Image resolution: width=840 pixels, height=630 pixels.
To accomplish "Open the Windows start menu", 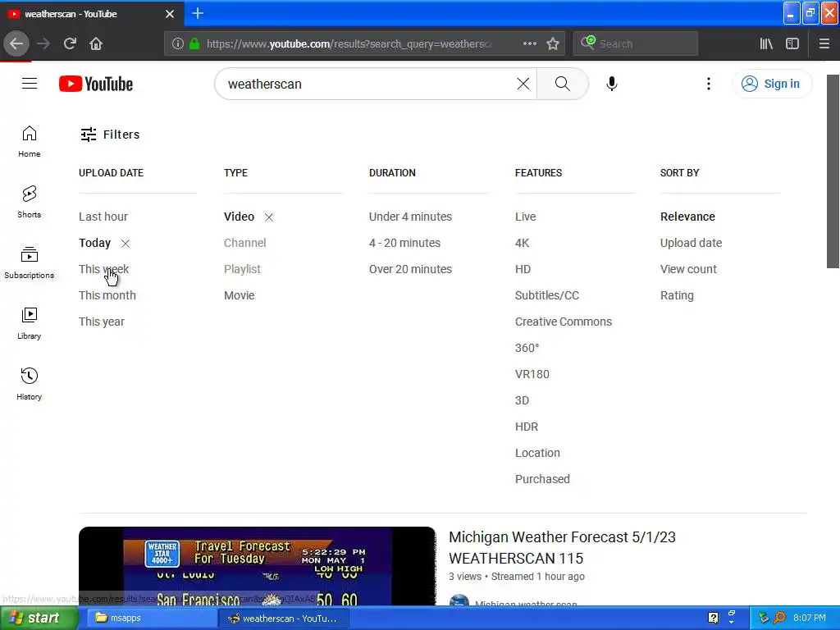I will [x=39, y=618].
